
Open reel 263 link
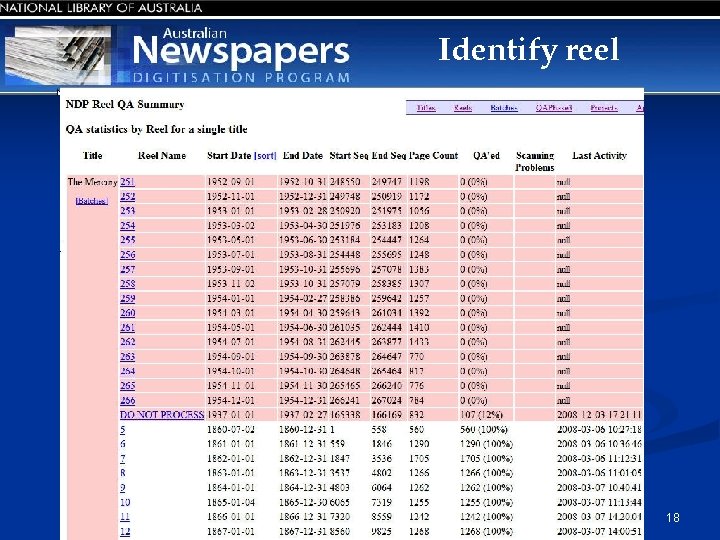[x=127, y=356]
